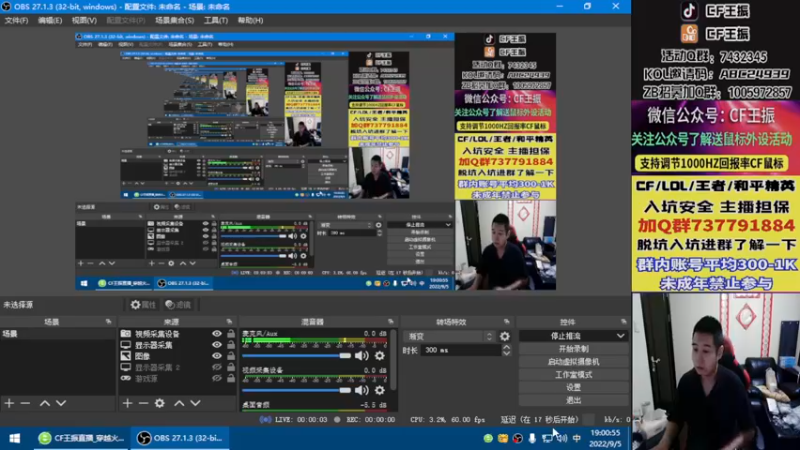
Task: Add a new source with the plus icon
Action: [127, 403]
